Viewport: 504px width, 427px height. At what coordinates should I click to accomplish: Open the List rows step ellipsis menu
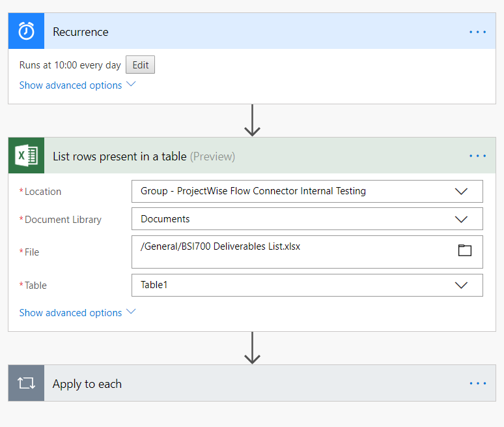click(477, 156)
